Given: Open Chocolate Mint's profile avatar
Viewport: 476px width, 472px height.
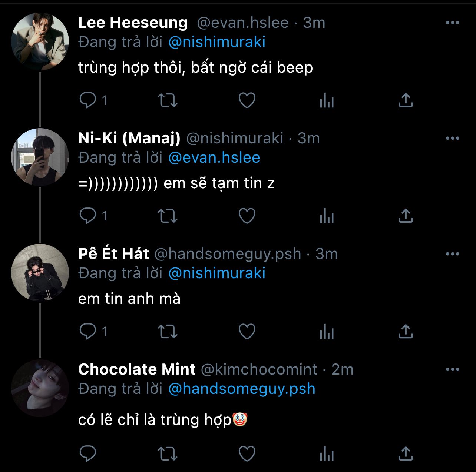Looking at the screenshot, I should (40, 388).
